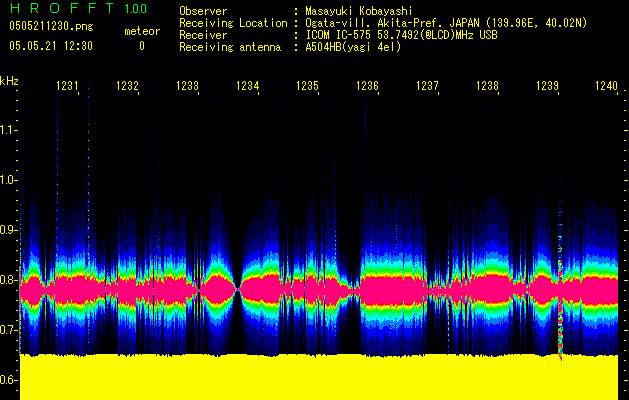
Task: Select the filename 0505211230.png
Action: pos(51,26)
